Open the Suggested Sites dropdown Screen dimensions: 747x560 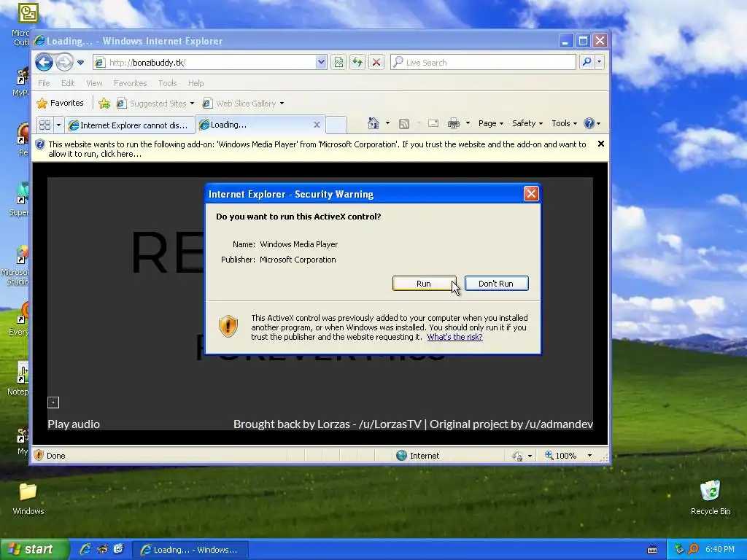coord(155,104)
